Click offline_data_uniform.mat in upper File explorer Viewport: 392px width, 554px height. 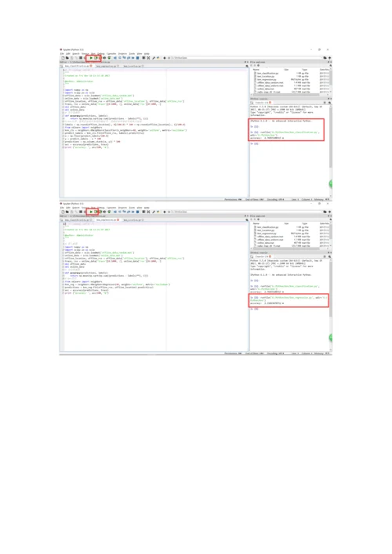[270, 86]
